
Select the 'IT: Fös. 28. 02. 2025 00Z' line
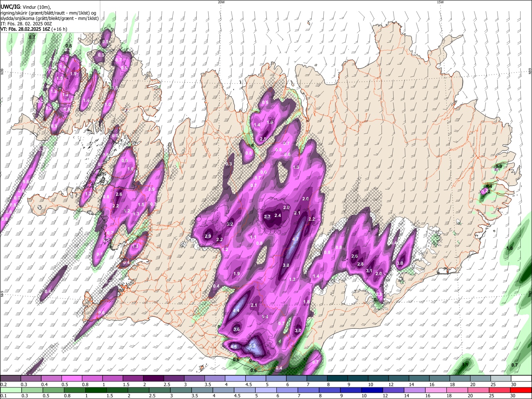coord(26,24)
